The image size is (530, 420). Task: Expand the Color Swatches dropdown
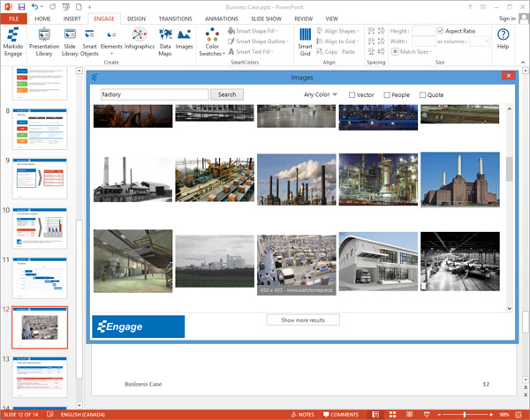(x=212, y=41)
